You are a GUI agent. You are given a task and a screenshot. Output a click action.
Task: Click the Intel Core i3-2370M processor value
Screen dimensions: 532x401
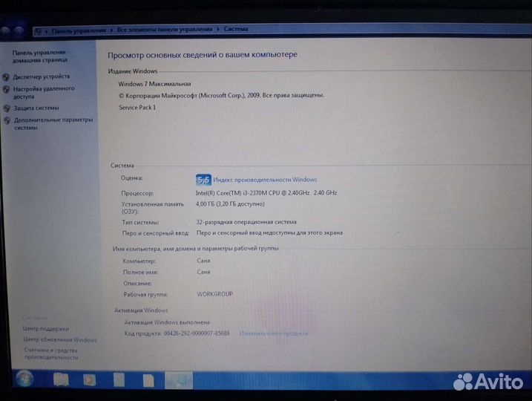(266, 193)
